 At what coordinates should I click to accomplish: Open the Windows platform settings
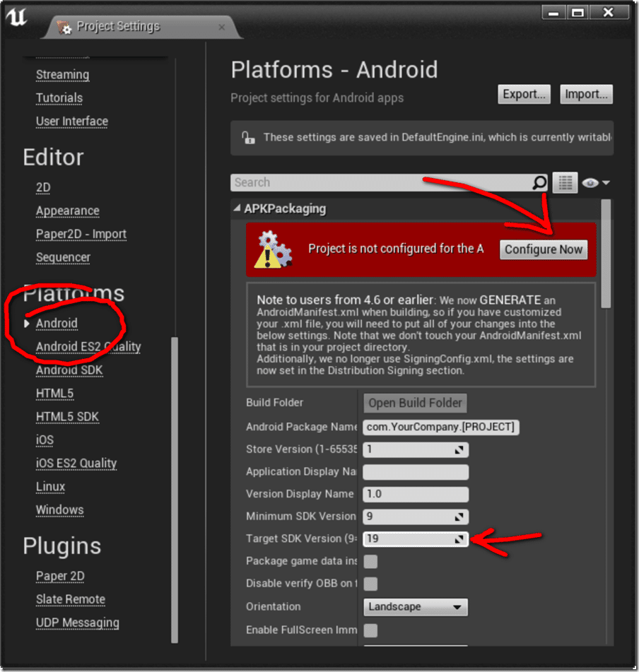(59, 509)
